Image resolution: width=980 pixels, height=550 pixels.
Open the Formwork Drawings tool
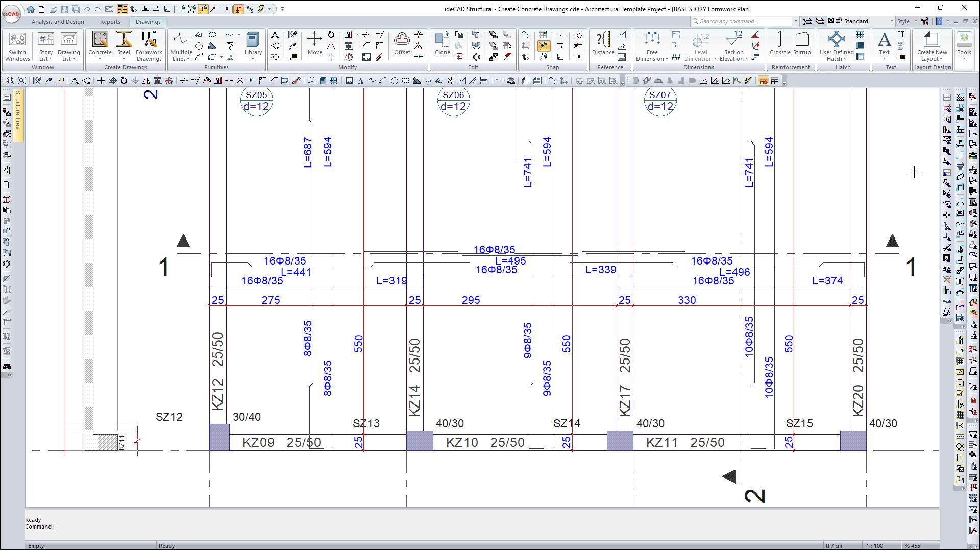pyautogui.click(x=149, y=46)
